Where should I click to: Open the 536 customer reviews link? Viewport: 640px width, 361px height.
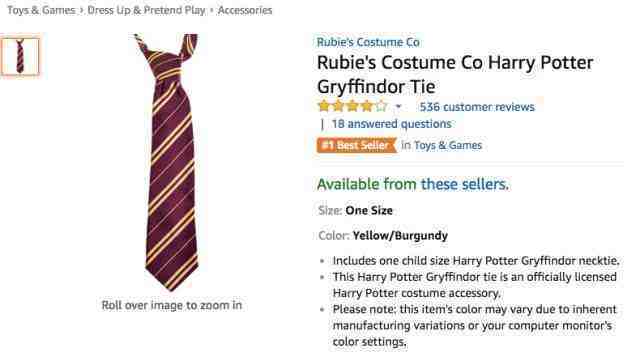477,107
